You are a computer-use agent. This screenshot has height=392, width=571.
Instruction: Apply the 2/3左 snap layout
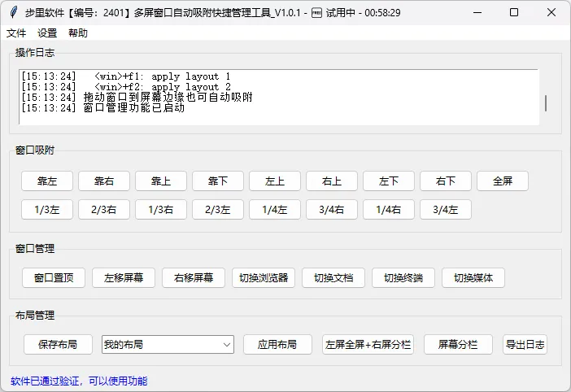(218, 209)
